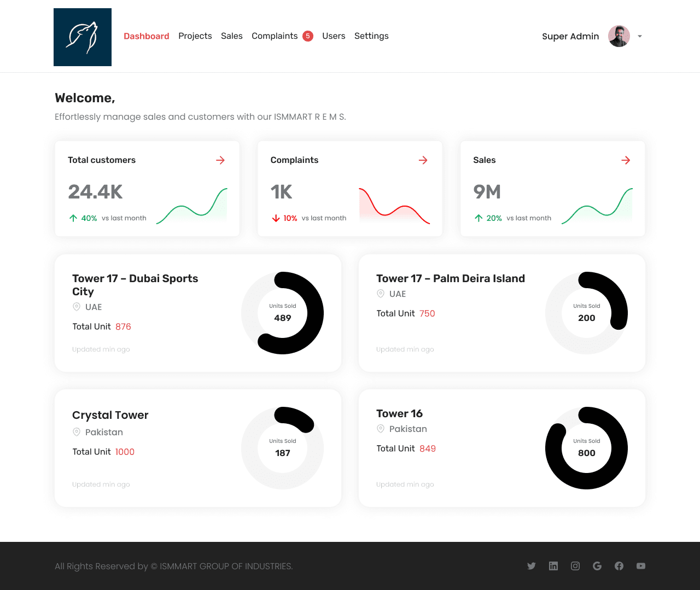This screenshot has width=700, height=590.
Task: Open the Projects menu item
Action: [x=195, y=36]
